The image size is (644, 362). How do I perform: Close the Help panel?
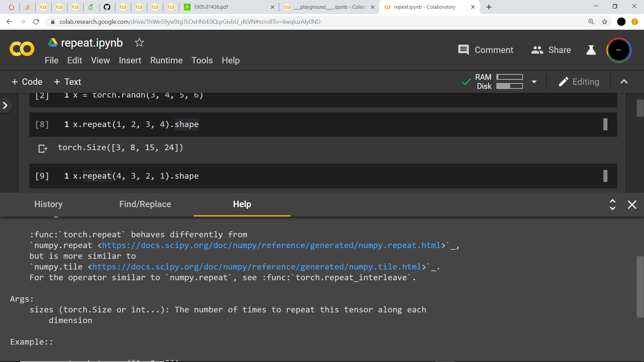pos(632,204)
